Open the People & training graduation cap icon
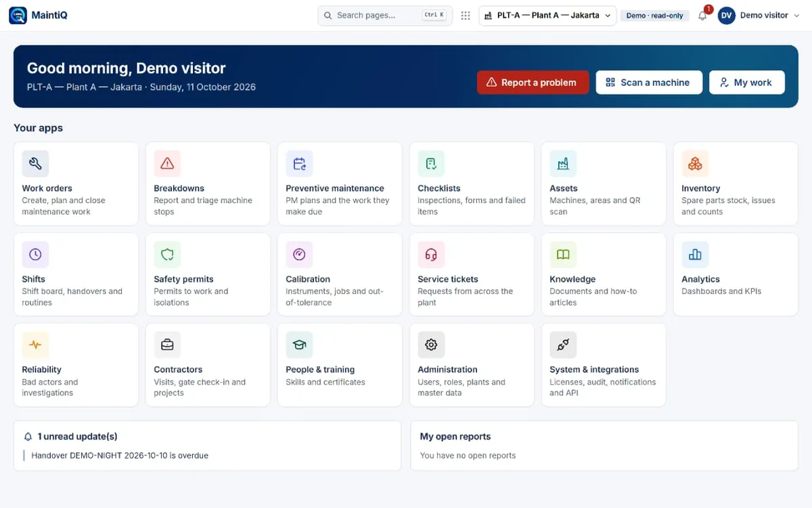Image resolution: width=812 pixels, height=508 pixels. tap(299, 345)
